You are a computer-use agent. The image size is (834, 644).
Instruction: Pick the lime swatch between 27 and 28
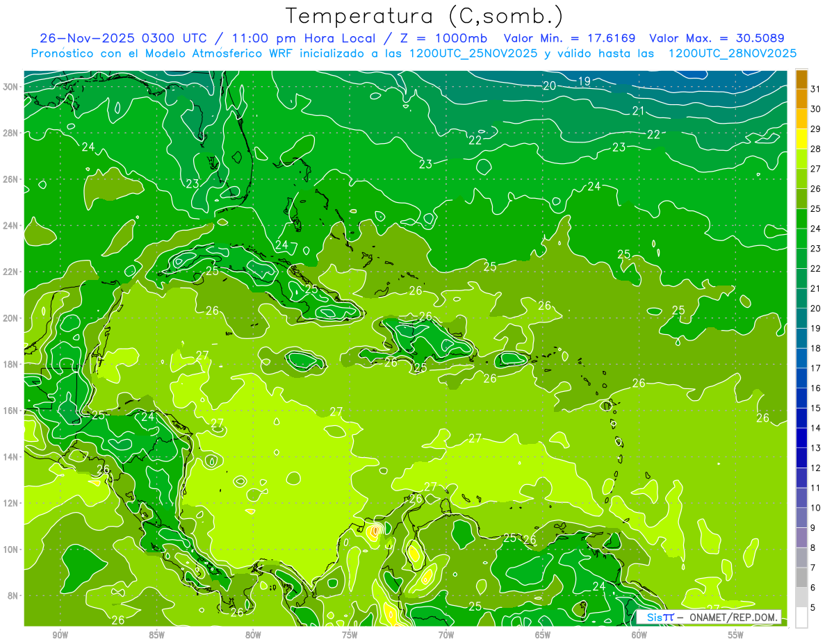click(x=801, y=159)
